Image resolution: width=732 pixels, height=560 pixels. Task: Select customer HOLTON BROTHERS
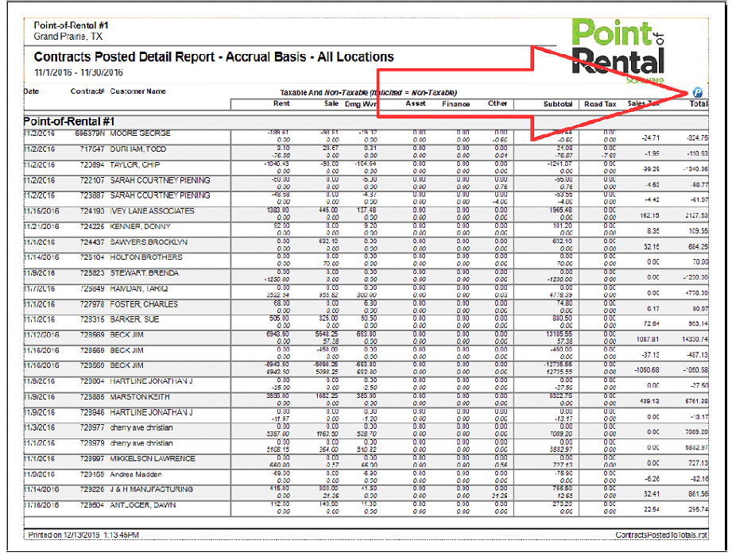pos(146,257)
